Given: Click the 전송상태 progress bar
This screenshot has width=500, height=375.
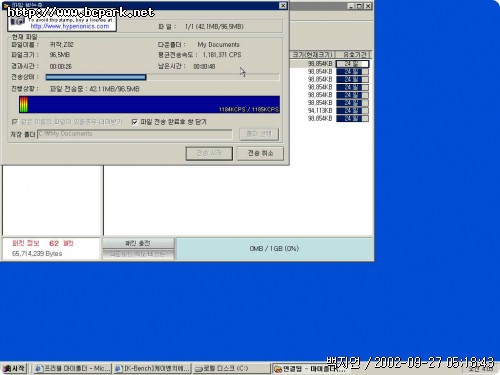Looking at the screenshot, I should click(x=162, y=77).
